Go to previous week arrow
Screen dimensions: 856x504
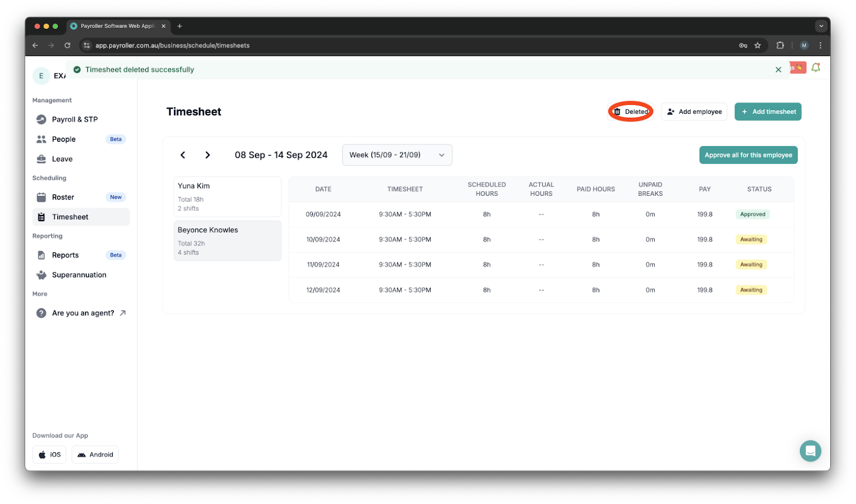click(x=183, y=155)
